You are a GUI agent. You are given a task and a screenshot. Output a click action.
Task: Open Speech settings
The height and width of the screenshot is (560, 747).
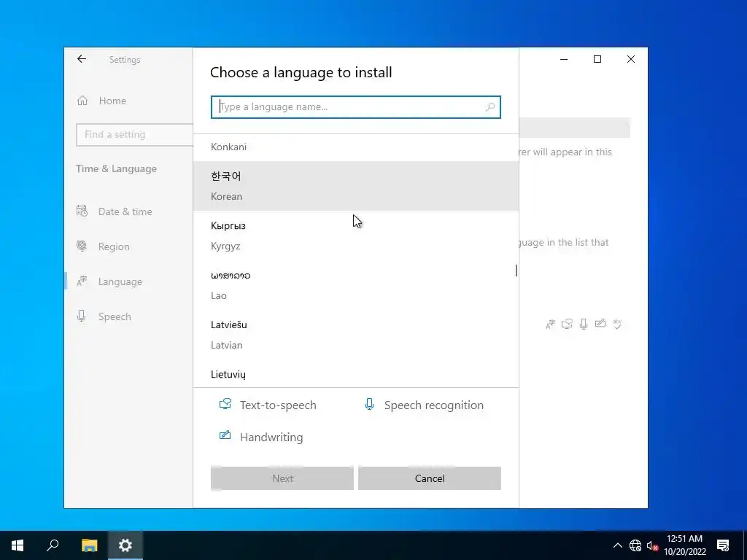115,316
